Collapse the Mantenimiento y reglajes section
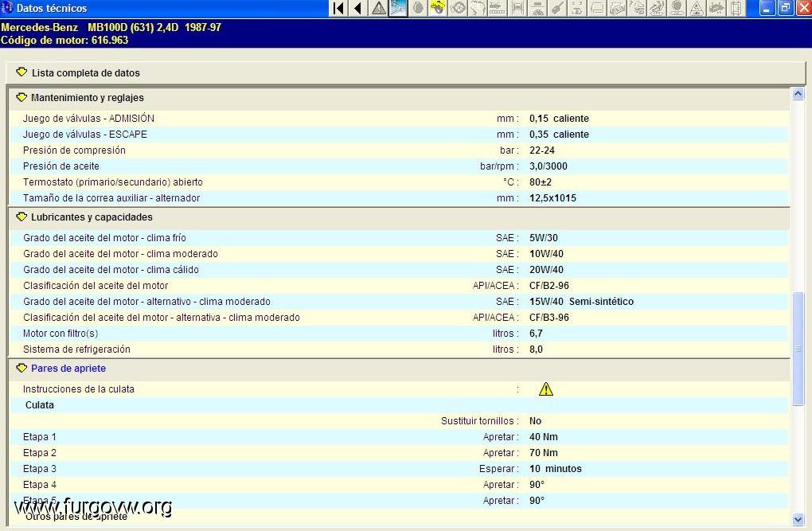The width and height of the screenshot is (812, 531). 21,97
